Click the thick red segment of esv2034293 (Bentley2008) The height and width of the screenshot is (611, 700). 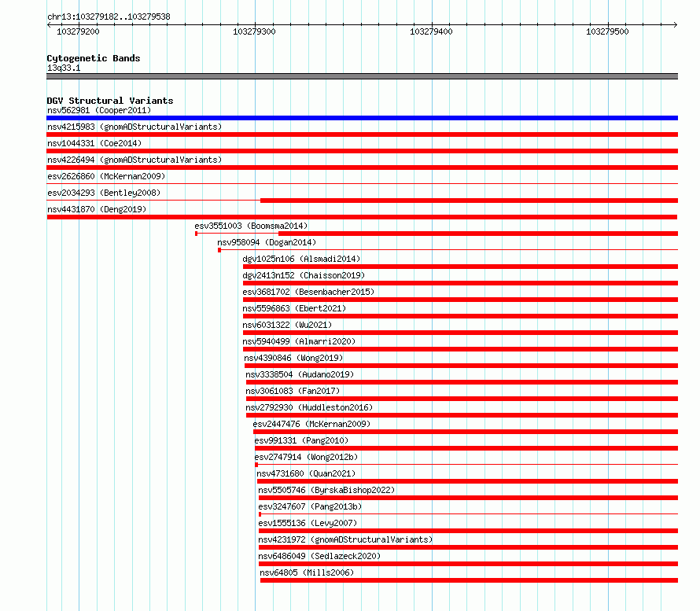coord(470,201)
